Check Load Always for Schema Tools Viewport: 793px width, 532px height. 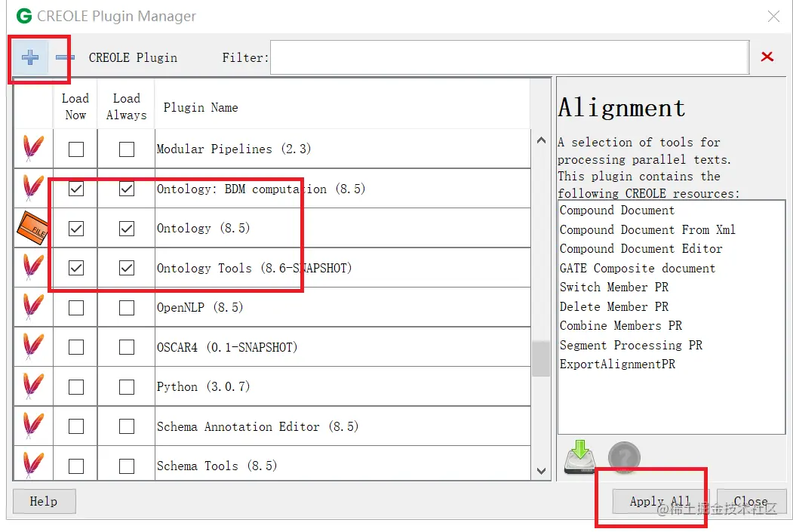(x=127, y=466)
